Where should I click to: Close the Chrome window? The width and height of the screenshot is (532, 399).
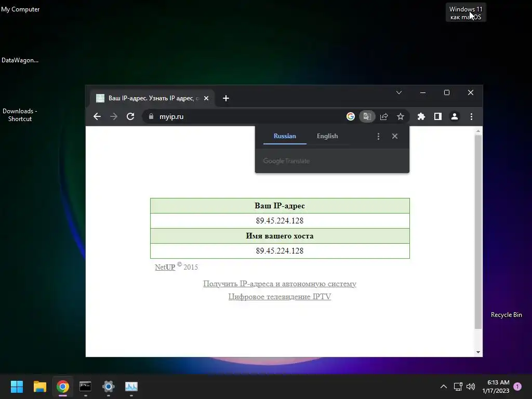click(x=471, y=92)
